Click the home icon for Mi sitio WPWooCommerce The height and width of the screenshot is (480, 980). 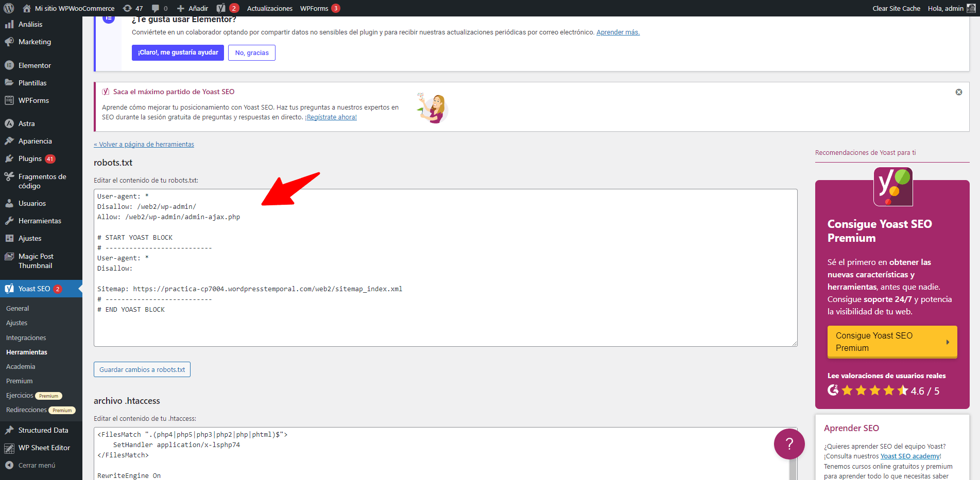point(27,8)
